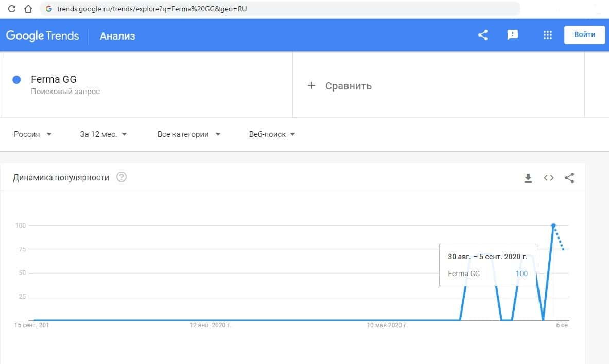The height and width of the screenshot is (364, 609).
Task: Click the embed code icon
Action: tap(549, 178)
